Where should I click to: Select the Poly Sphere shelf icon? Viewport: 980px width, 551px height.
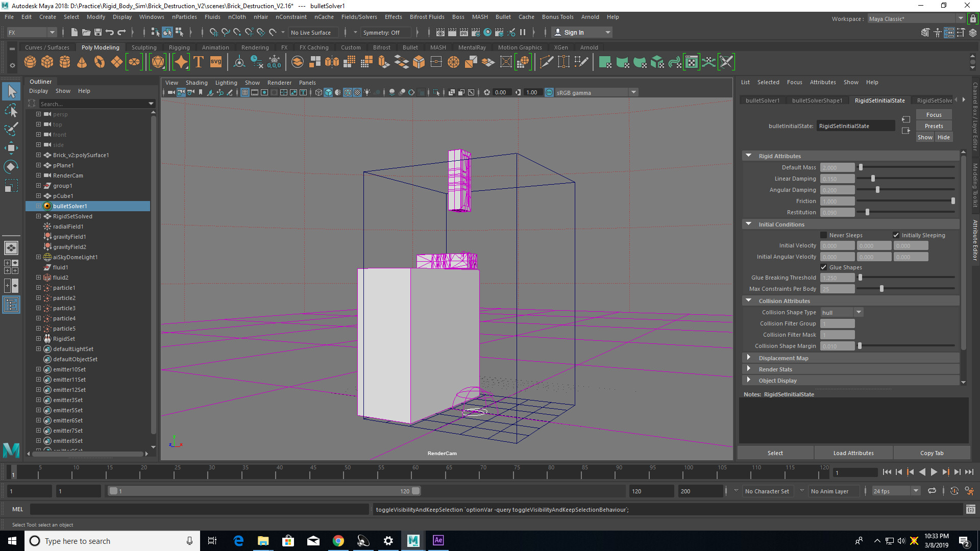[30, 62]
